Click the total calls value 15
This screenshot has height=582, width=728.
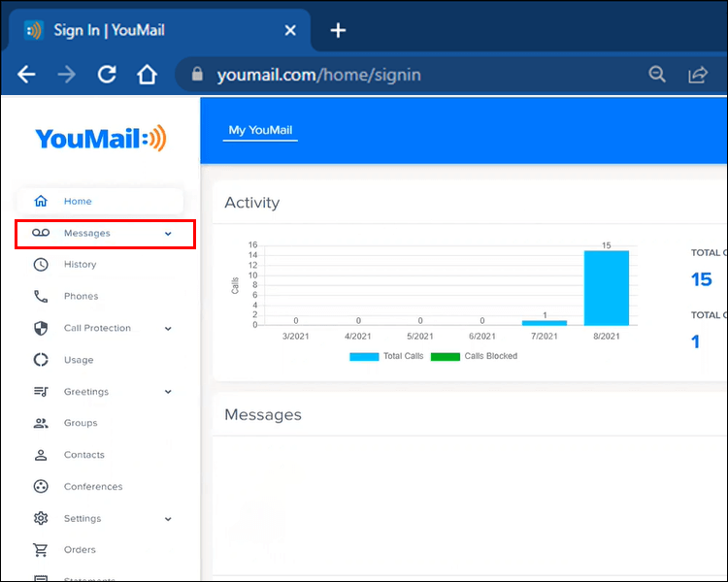701,279
